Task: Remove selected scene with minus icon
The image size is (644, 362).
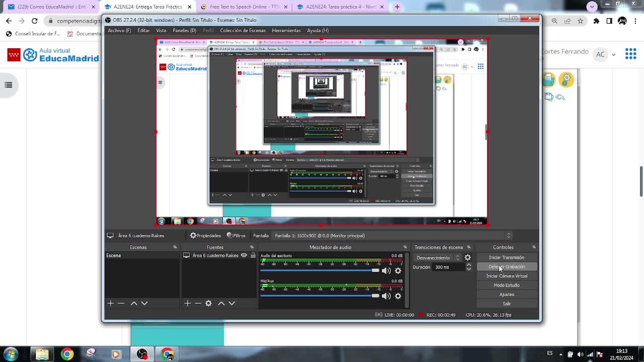Action: 121,303
